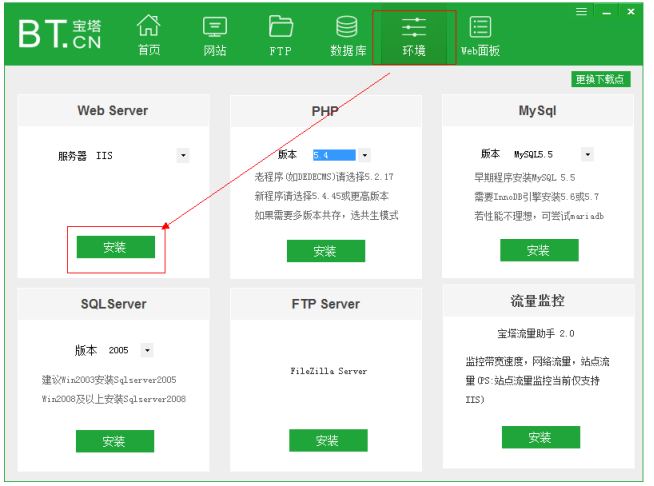Expand the PHP 版本 dropdown arrow
The image size is (654, 486).
(x=365, y=155)
